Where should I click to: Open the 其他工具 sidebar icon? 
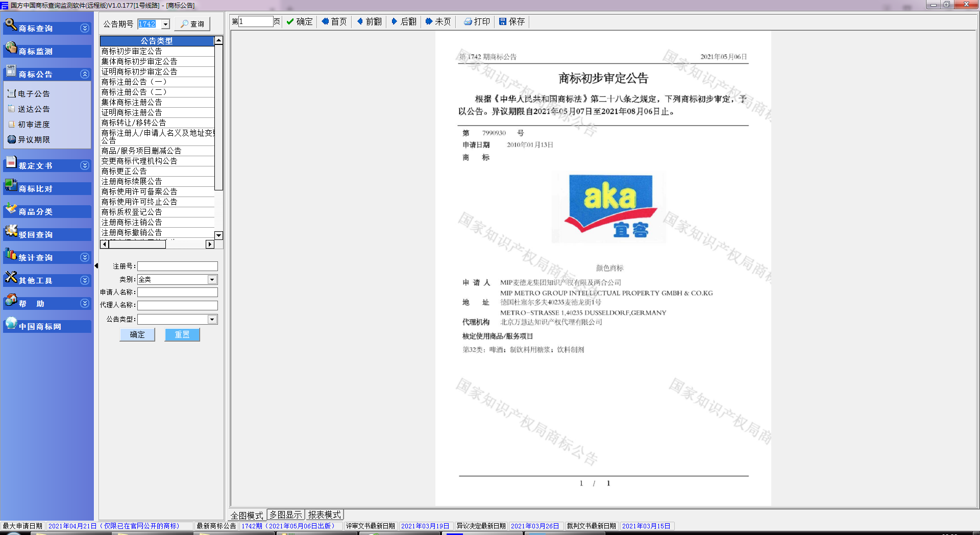click(11, 278)
